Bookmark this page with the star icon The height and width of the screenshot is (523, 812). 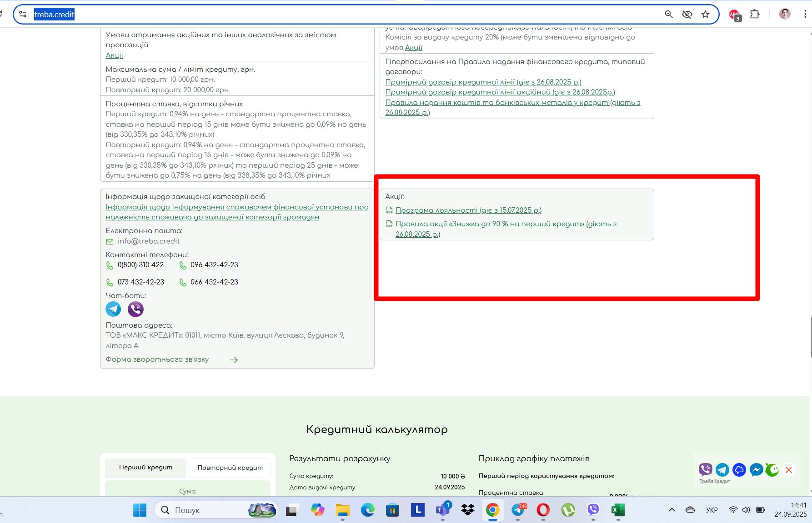(705, 14)
